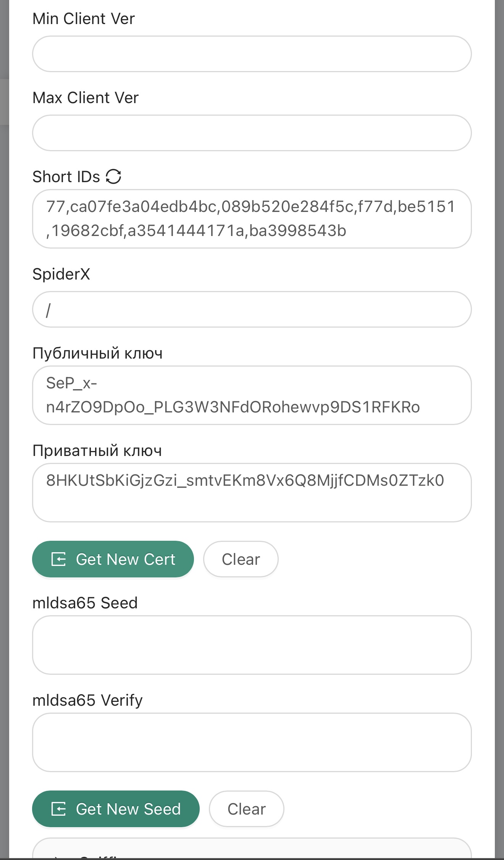
Task: Click the certificate icon in Get New Cert
Action: (x=59, y=559)
